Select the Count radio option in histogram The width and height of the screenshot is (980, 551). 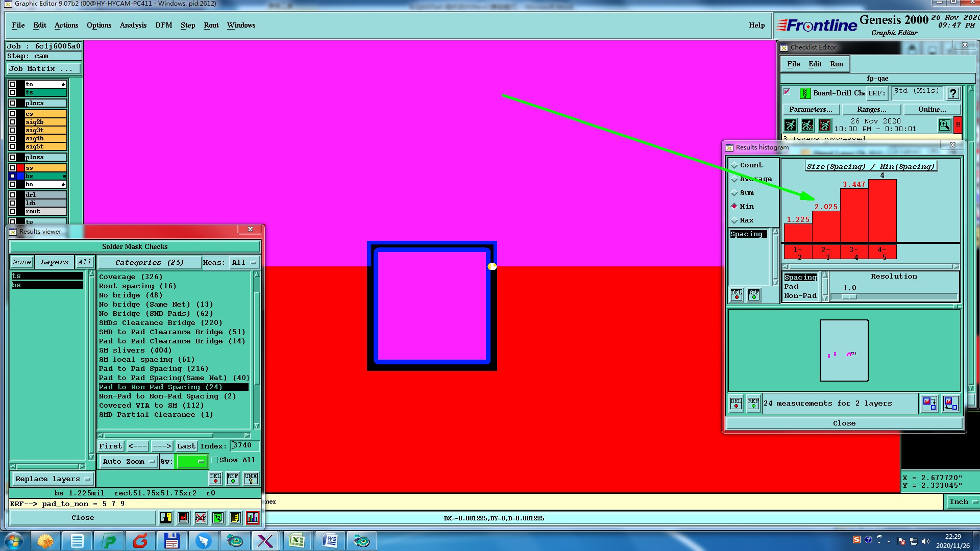(734, 165)
